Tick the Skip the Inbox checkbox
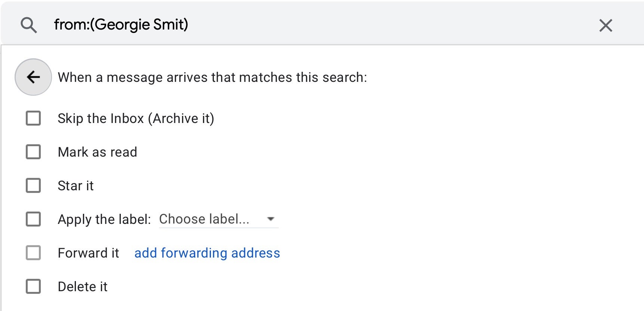 [x=33, y=118]
